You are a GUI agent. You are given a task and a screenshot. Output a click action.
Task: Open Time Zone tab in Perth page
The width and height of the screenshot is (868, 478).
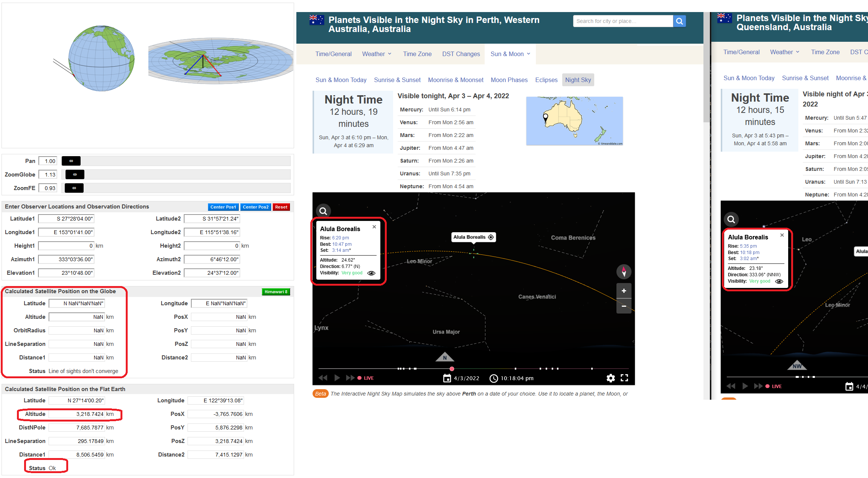417,54
